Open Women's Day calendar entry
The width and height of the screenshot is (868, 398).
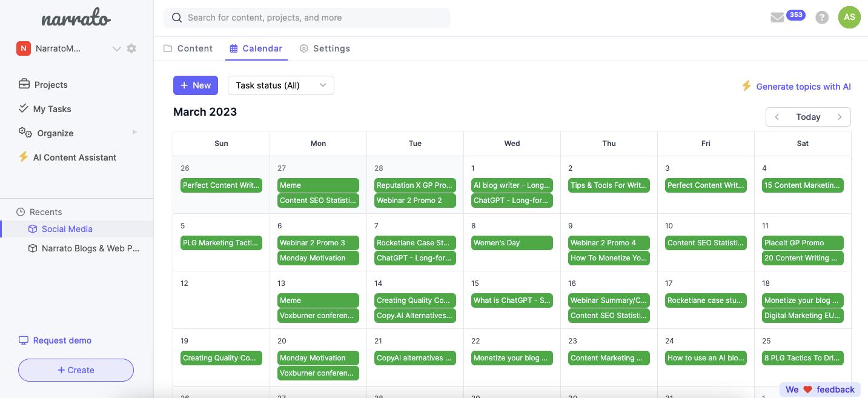(512, 243)
